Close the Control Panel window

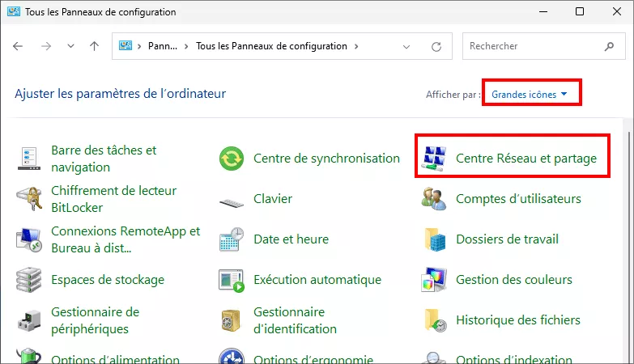click(x=617, y=11)
